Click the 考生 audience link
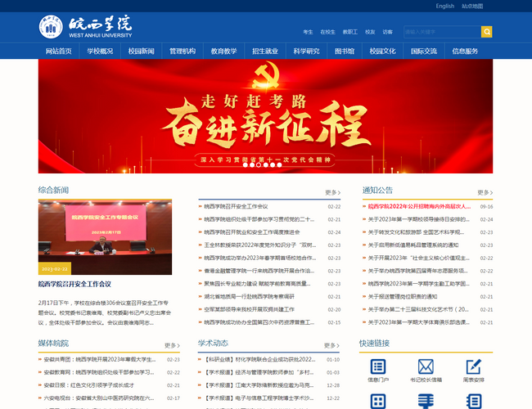Viewport: 532px width, 409px height. tap(308, 32)
